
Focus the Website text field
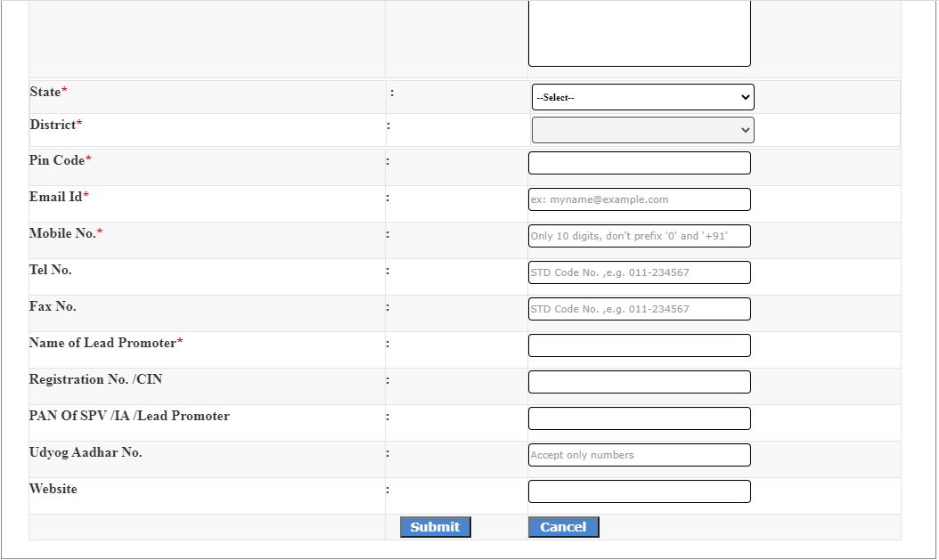pos(639,491)
